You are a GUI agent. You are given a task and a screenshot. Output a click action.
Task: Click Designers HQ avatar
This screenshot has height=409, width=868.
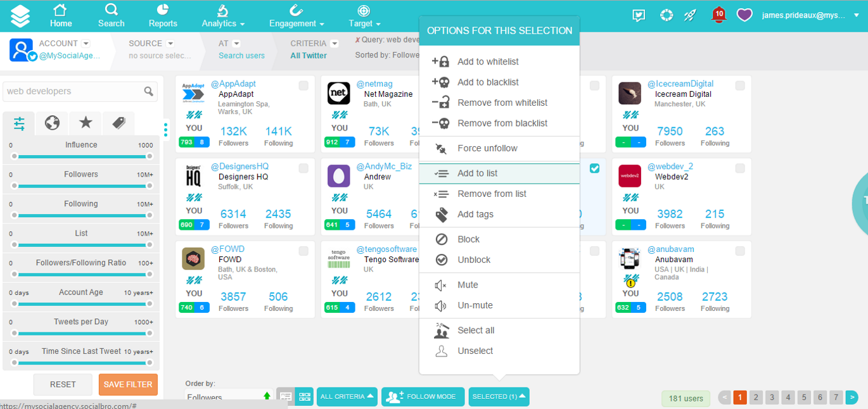click(193, 176)
